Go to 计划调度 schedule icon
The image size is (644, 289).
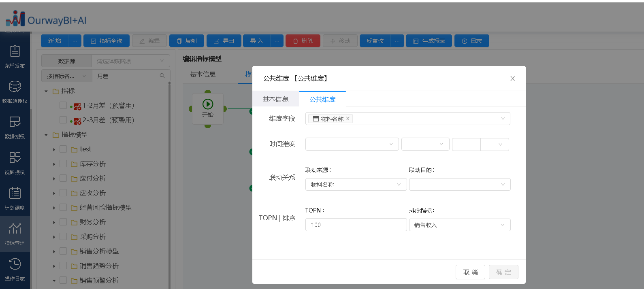[15, 193]
